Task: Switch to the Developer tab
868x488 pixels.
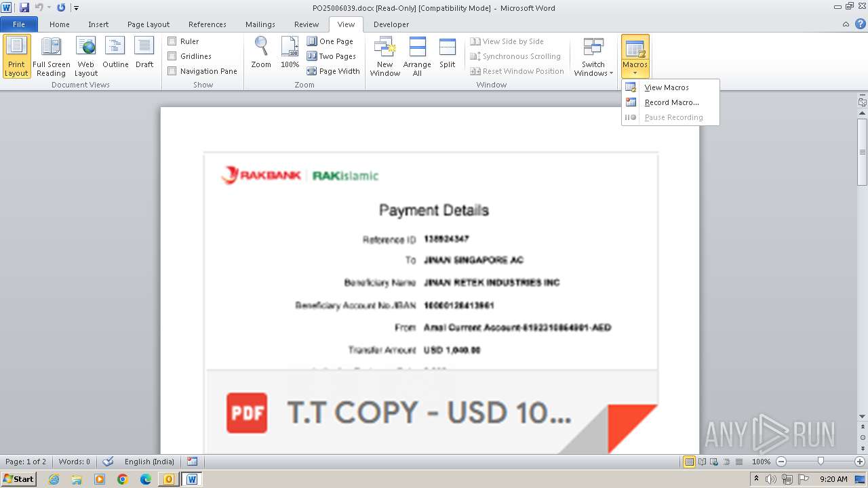Action: [x=391, y=24]
